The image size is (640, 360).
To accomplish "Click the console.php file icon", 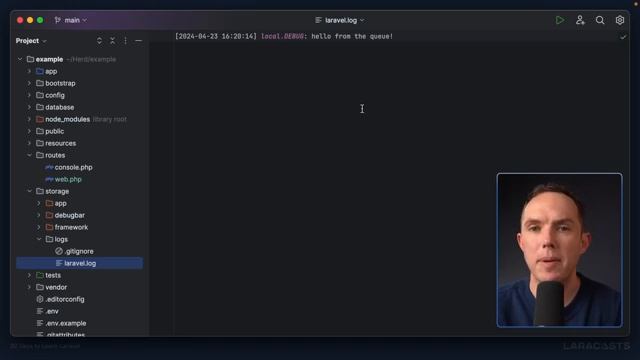I will coord(49,167).
